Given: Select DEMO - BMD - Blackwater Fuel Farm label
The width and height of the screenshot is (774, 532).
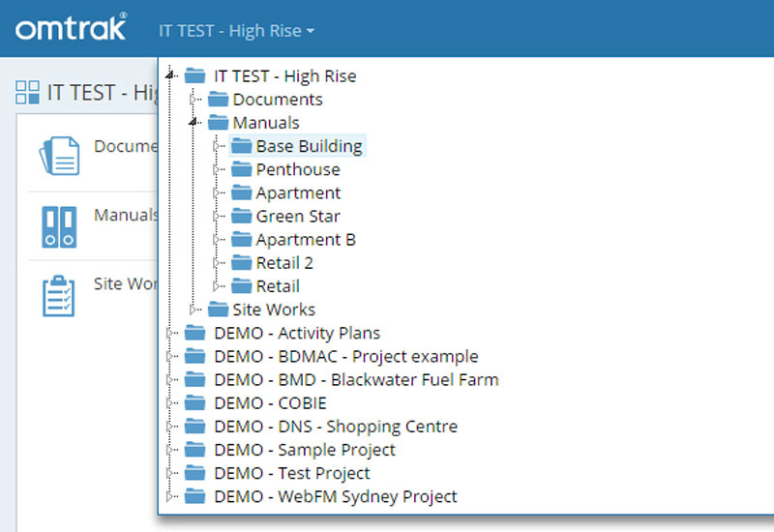Looking at the screenshot, I should [x=356, y=380].
